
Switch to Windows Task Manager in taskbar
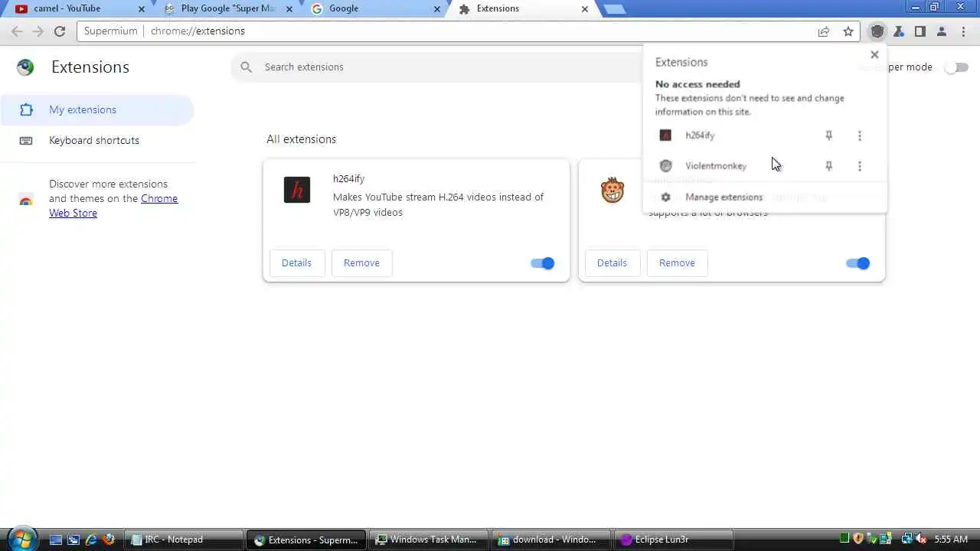pyautogui.click(x=429, y=540)
